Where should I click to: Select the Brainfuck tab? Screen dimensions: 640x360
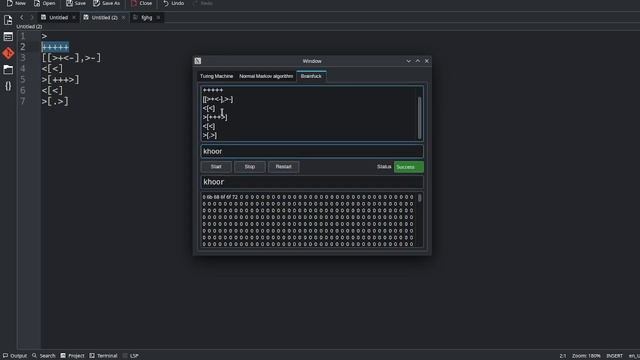click(x=311, y=76)
